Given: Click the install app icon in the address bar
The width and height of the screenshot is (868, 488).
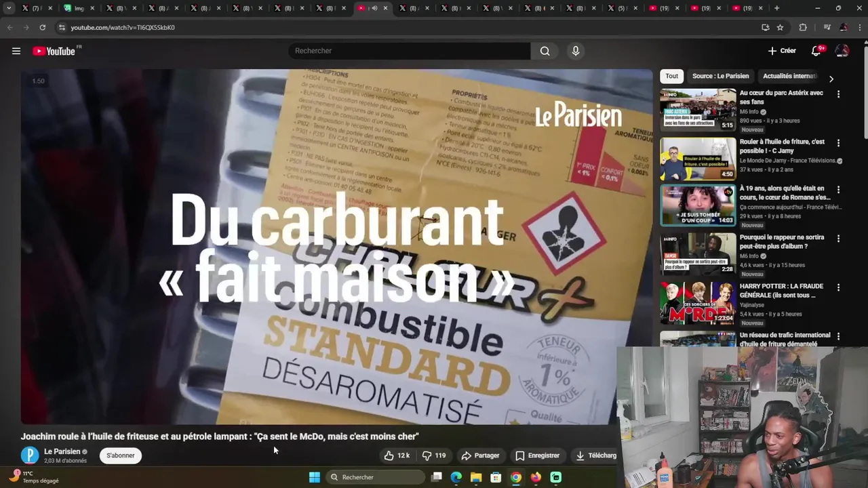Looking at the screenshot, I should pos(766,27).
